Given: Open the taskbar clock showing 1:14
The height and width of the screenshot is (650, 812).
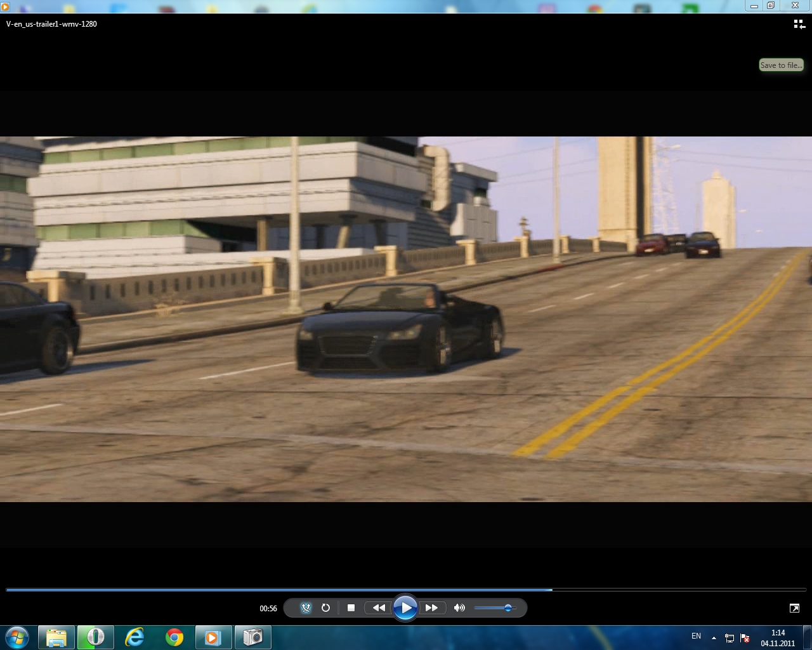Looking at the screenshot, I should tap(778, 638).
